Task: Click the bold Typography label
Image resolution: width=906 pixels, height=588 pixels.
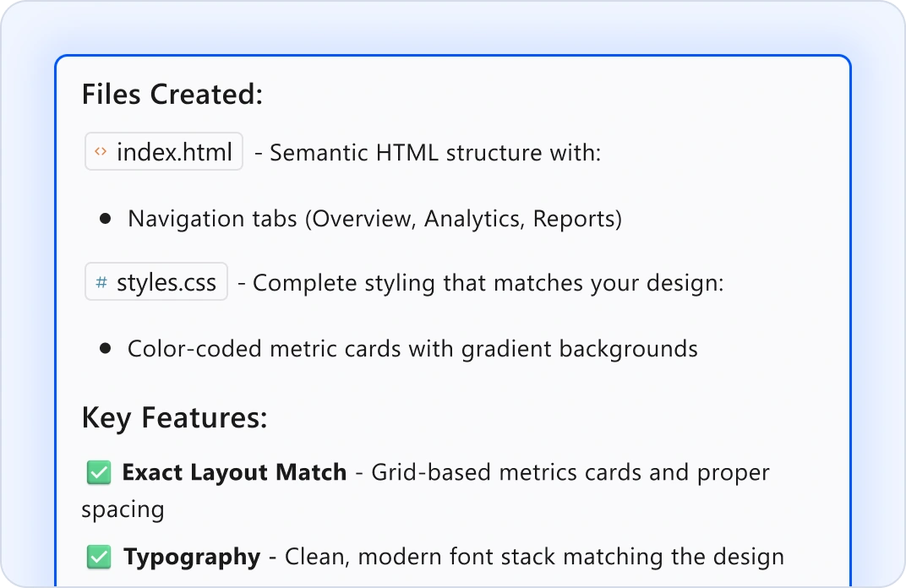Action: pyautogui.click(x=192, y=557)
